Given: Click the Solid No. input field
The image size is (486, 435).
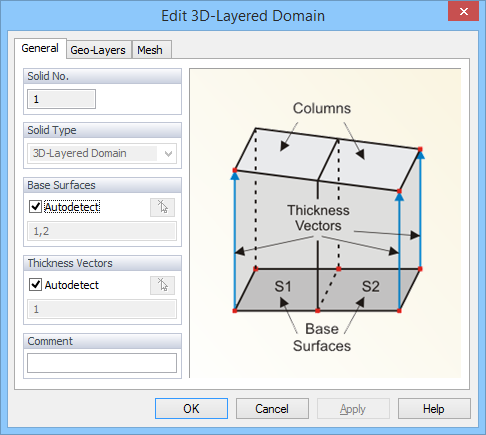Looking at the screenshot, I should pos(61,99).
